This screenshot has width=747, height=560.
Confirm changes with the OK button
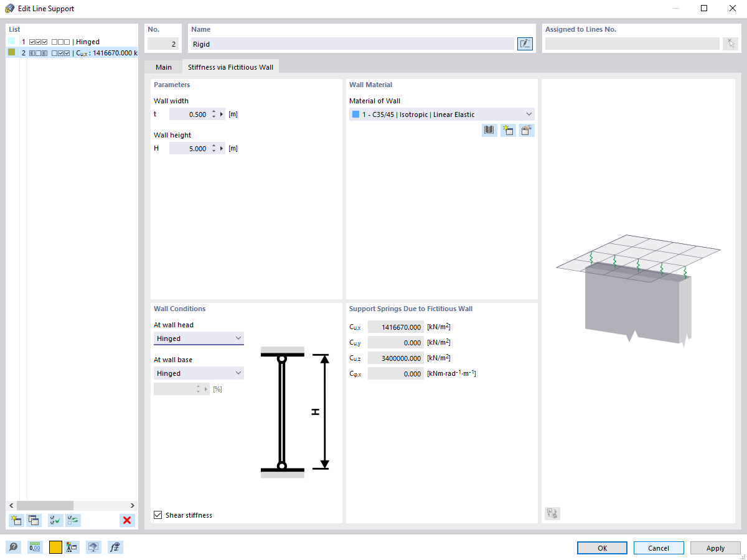coord(602,548)
